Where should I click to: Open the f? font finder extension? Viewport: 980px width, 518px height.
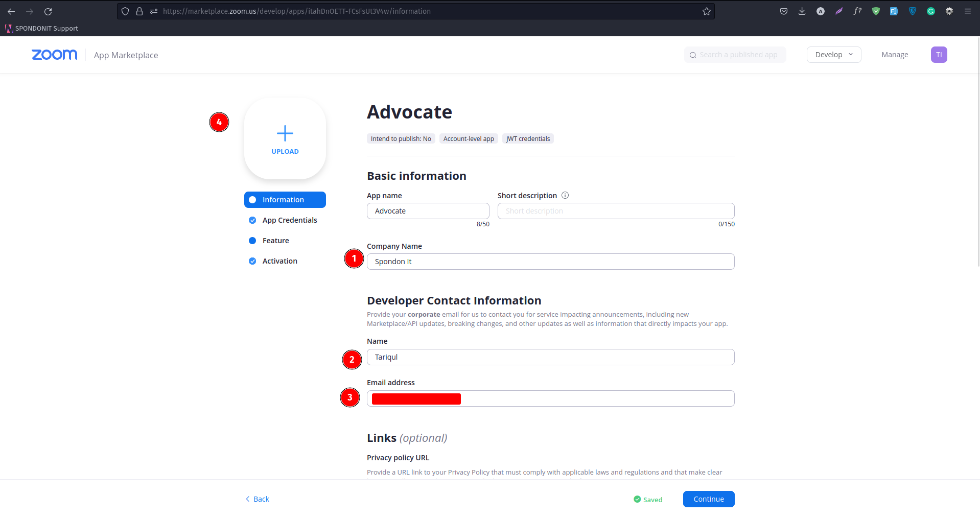click(857, 11)
